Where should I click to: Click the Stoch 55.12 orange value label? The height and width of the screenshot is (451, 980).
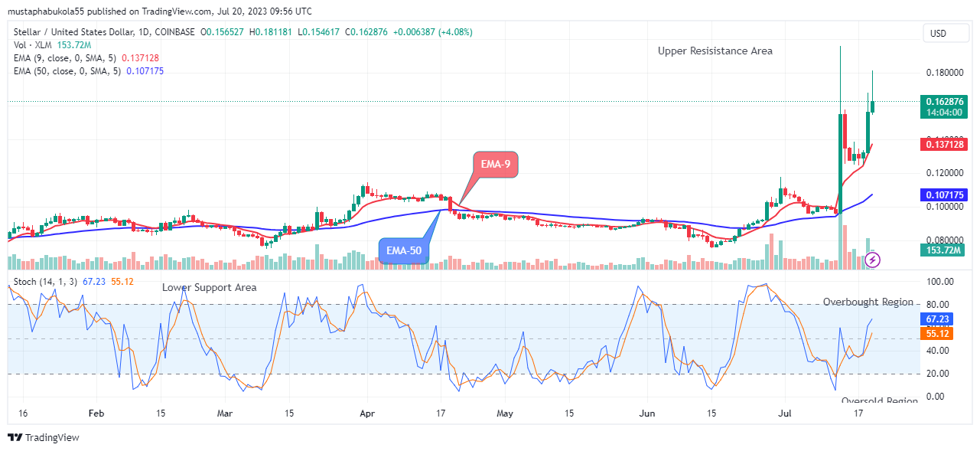coord(937,334)
